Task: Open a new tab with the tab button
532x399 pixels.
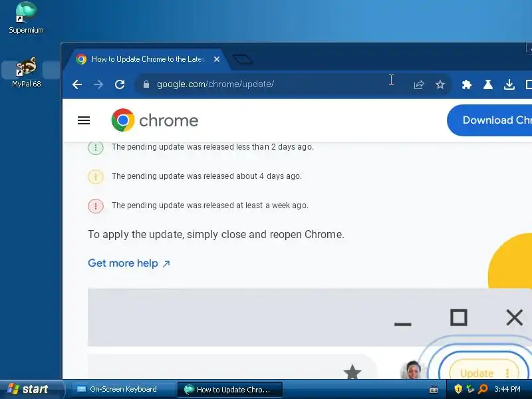Action: pos(243,59)
